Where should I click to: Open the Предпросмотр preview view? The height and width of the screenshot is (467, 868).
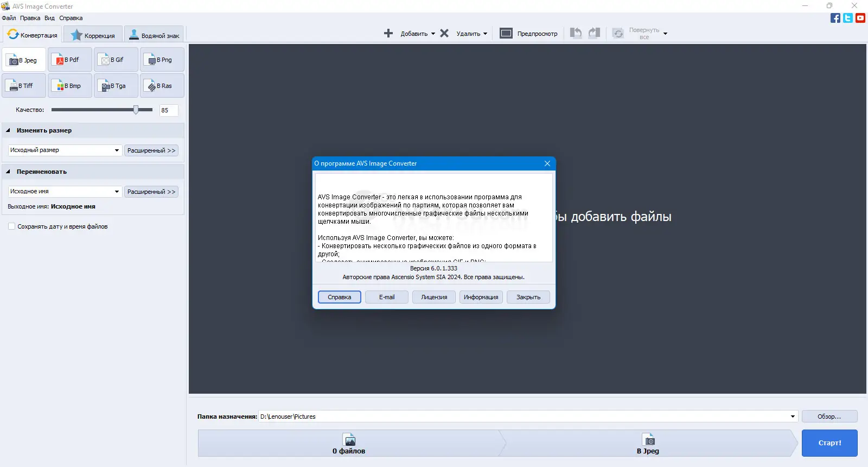[528, 33]
